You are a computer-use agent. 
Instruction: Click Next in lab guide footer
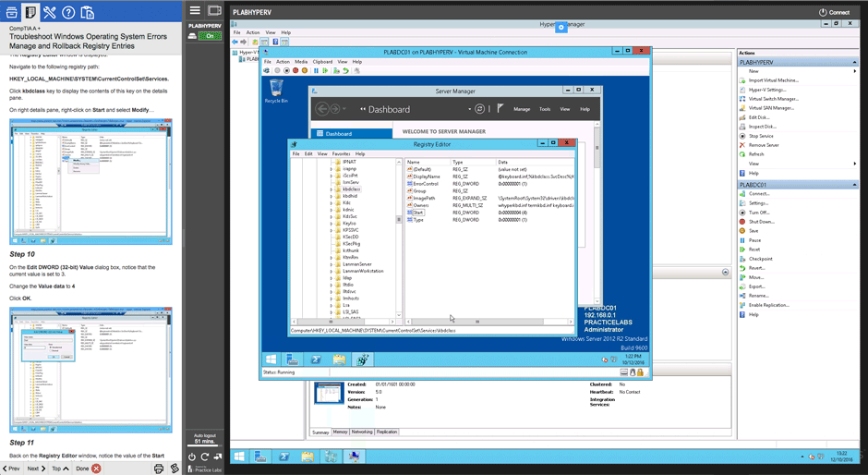pyautogui.click(x=36, y=469)
